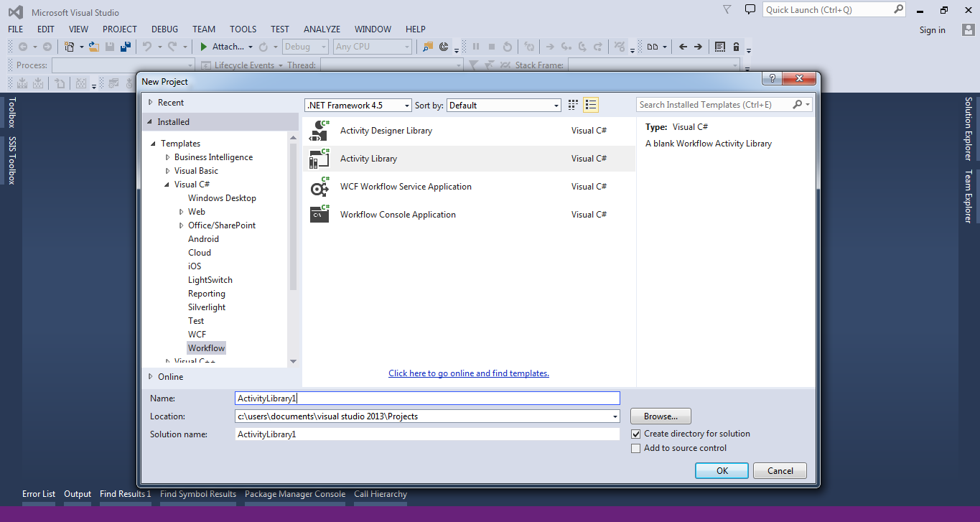Open Quick Launch search box
980x522 pixels.
(829, 9)
